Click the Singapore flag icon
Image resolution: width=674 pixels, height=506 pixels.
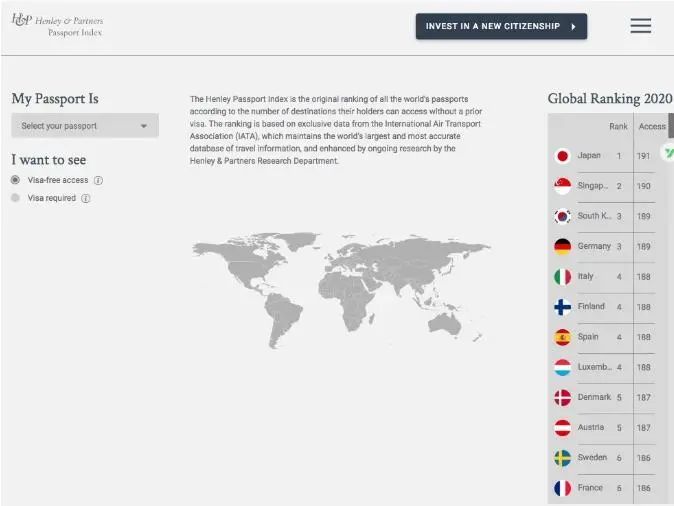[x=562, y=186]
